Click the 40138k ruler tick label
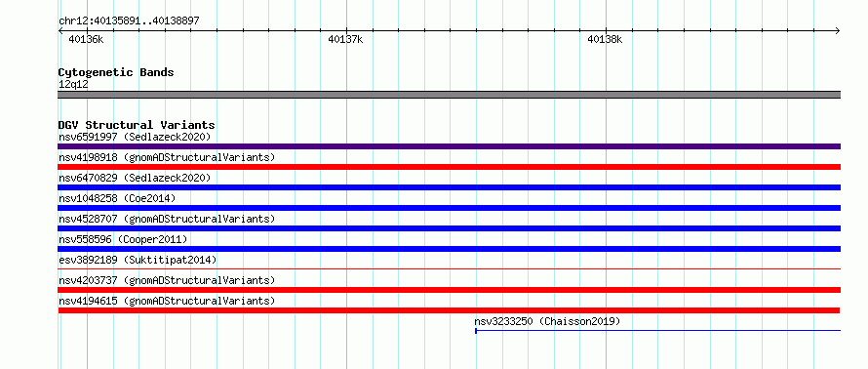Image resolution: width=868 pixels, height=369 pixels. (605, 39)
